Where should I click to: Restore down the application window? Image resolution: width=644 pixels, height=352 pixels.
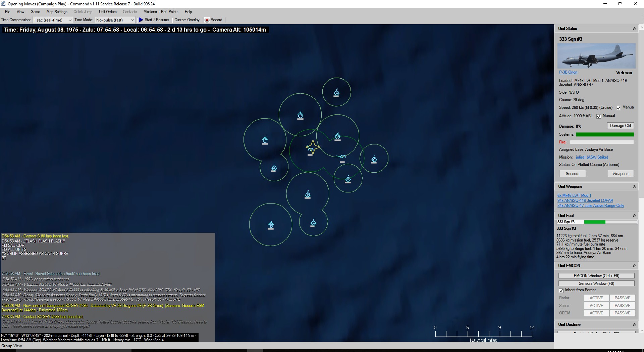[x=620, y=4]
